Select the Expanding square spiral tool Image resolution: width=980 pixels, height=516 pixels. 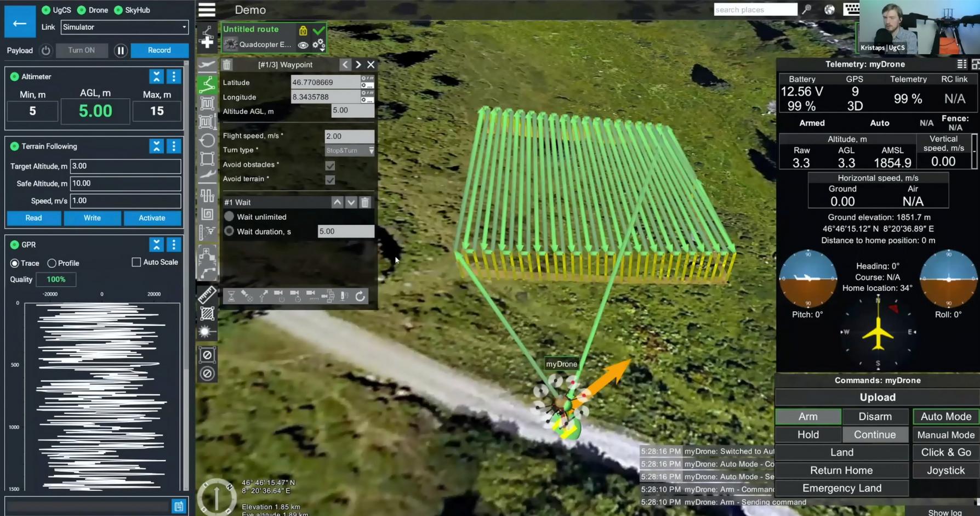click(207, 214)
